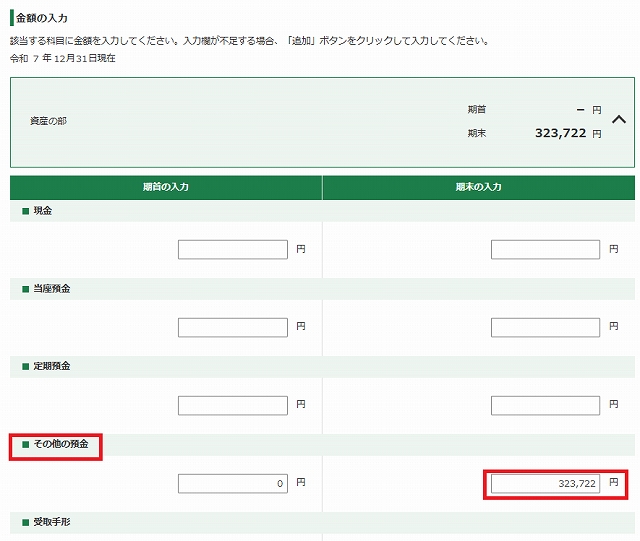This screenshot has width=640, height=541.
Task: Click the 期首の入力 column header
Action: [166, 188]
